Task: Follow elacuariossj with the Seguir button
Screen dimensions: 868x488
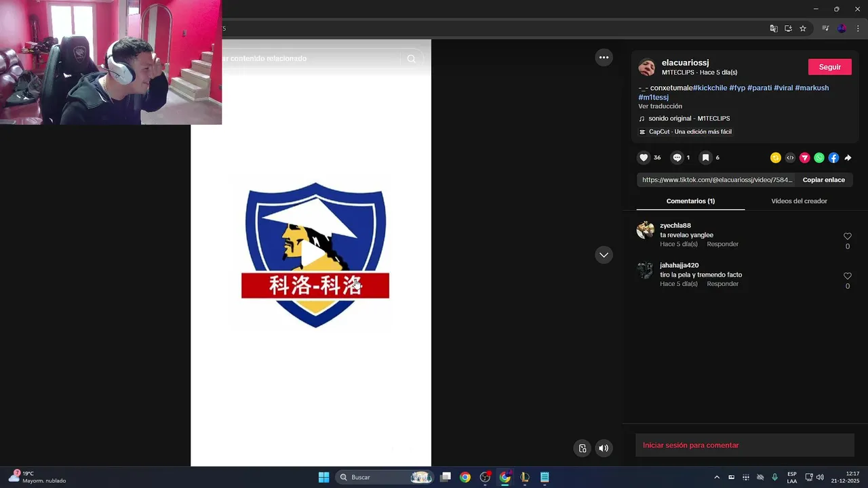Action: 829,67
